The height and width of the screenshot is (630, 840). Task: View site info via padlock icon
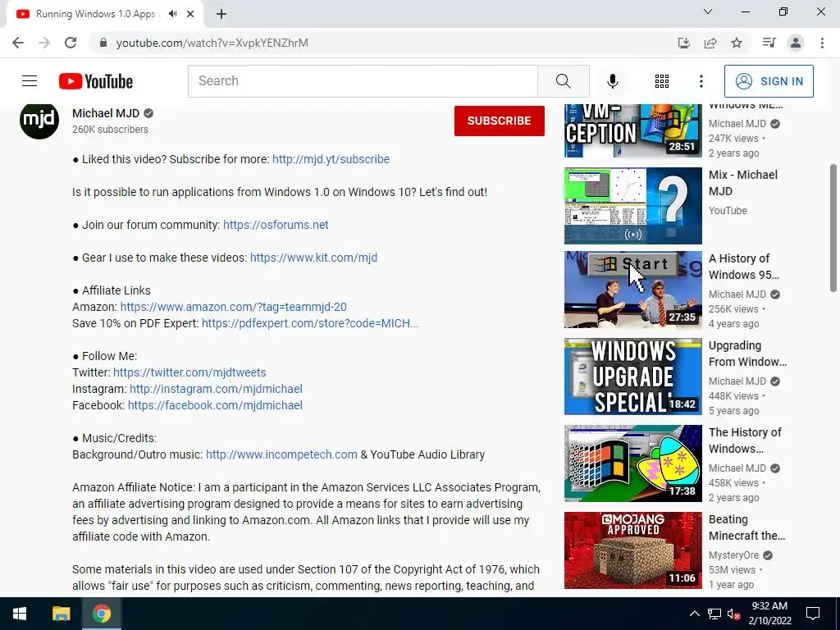tap(103, 43)
